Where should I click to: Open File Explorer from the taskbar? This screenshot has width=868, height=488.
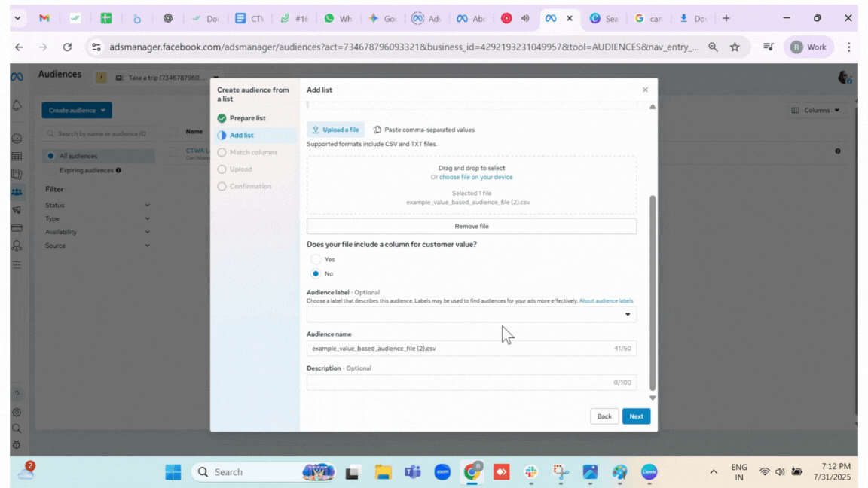384,472
